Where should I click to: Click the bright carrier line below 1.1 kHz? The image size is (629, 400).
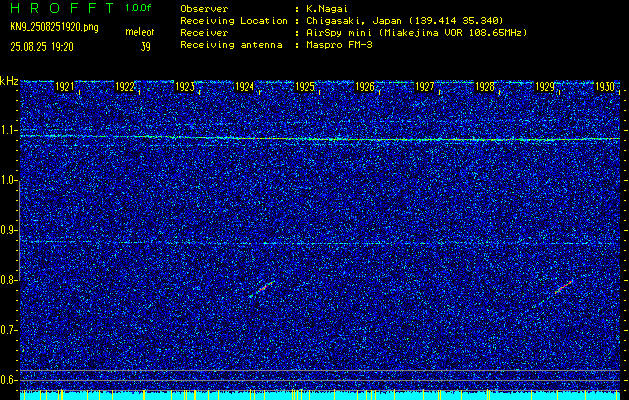(x=320, y=138)
